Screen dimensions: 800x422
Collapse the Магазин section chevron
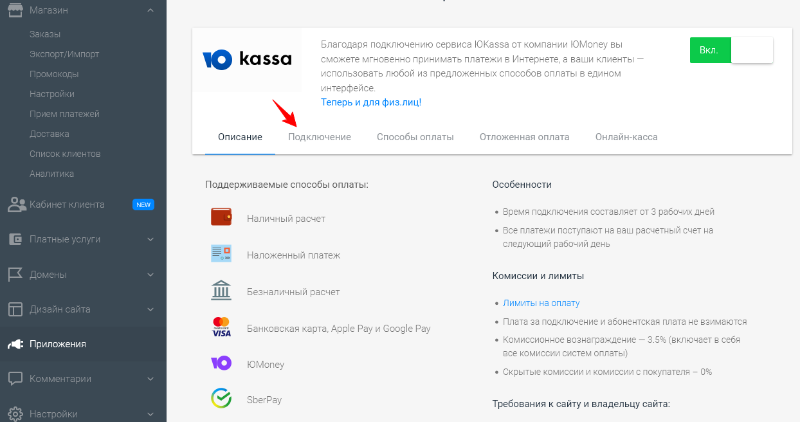(151, 10)
